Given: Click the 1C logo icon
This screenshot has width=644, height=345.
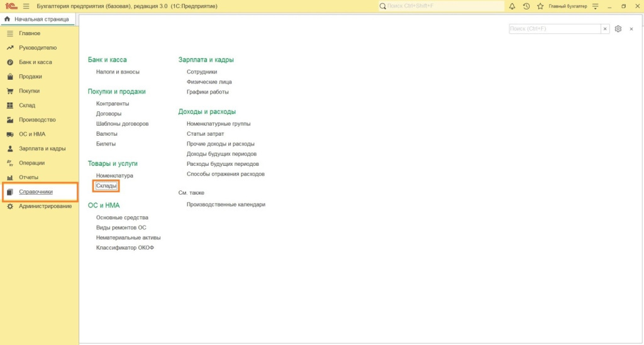Looking at the screenshot, I should point(11,6).
